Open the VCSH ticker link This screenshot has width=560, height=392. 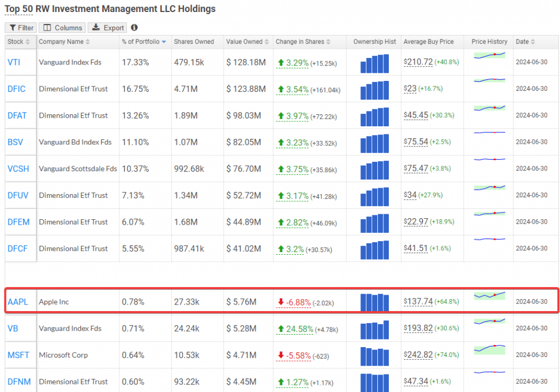(18, 169)
